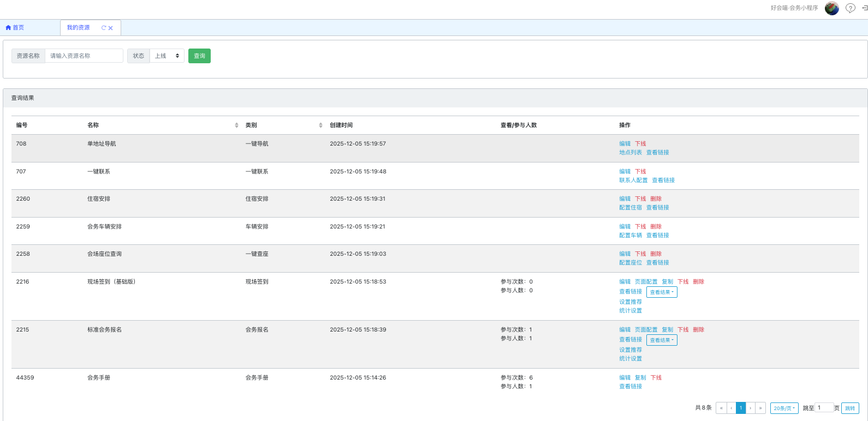Viewport: 868px width, 421px height.
Task: Click 页面配置 link for 标准会务报名
Action: click(646, 330)
